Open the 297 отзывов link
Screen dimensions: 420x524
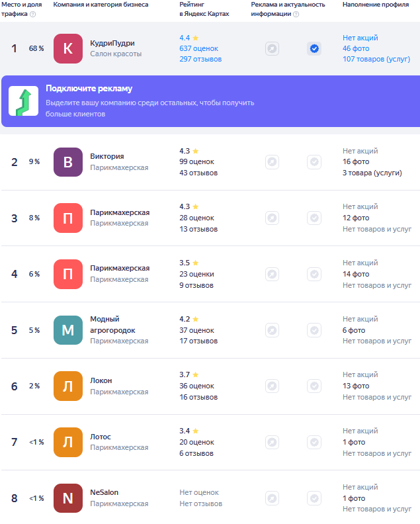(200, 59)
